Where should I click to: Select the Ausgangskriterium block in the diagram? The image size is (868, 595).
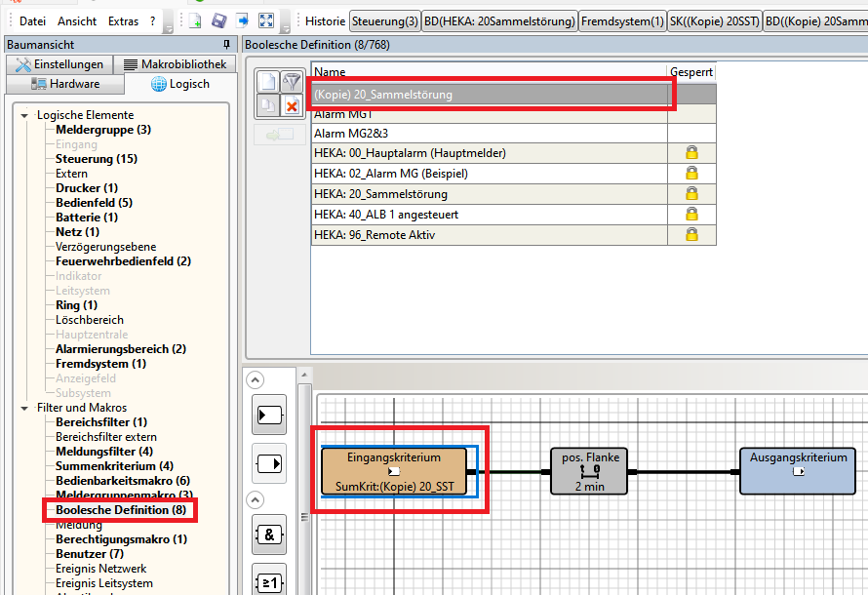[x=798, y=471]
